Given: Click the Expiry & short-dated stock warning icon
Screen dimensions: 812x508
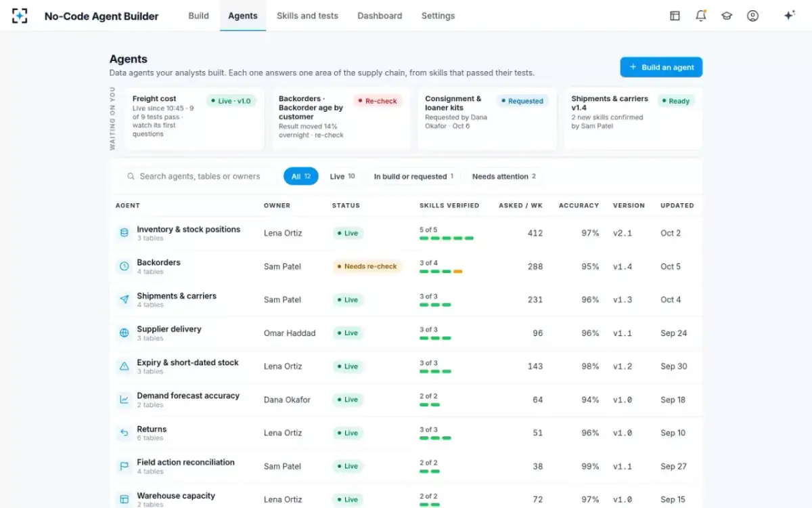Looking at the screenshot, I should (x=124, y=366).
